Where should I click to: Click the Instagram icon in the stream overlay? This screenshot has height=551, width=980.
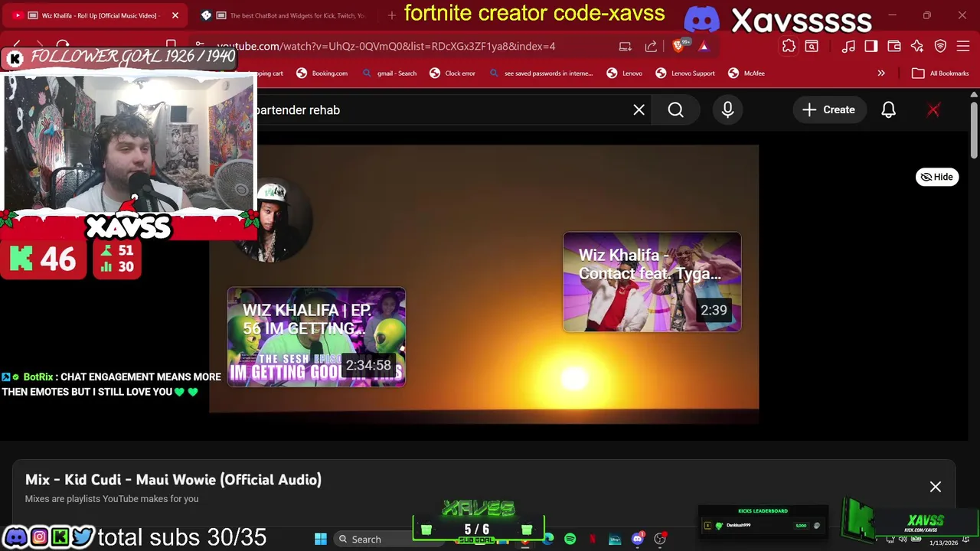(39, 537)
